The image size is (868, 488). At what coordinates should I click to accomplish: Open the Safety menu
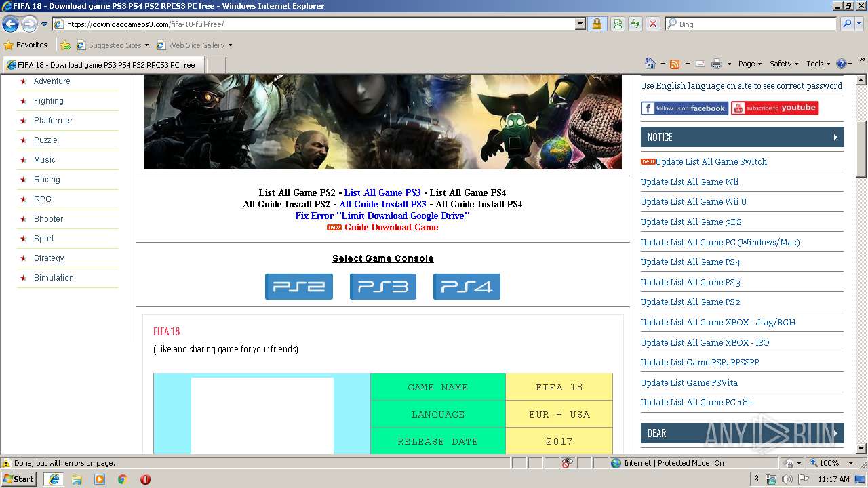pos(783,64)
